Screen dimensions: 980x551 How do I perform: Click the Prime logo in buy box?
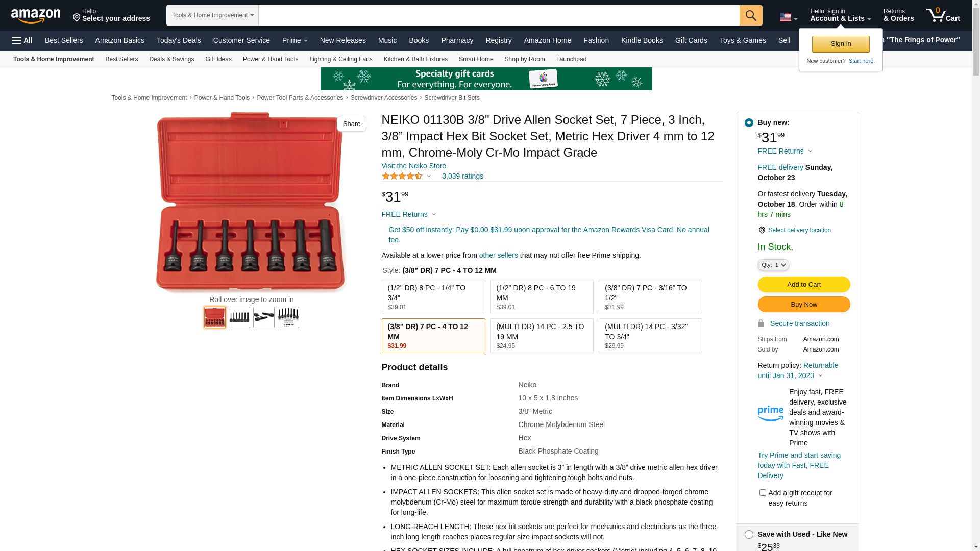pyautogui.click(x=771, y=414)
